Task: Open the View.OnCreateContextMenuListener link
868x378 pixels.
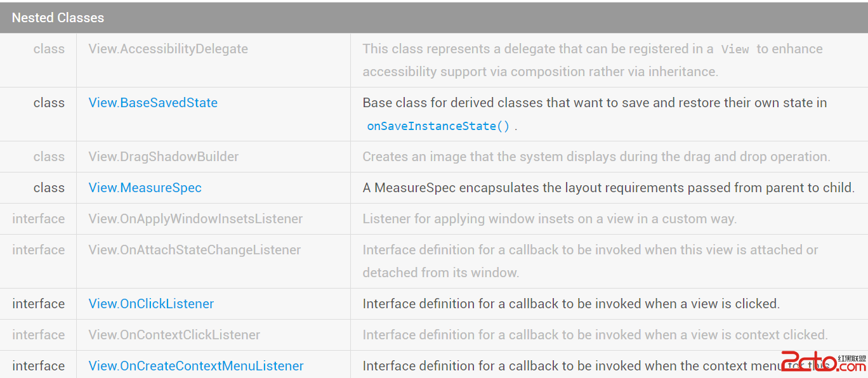Action: tap(196, 366)
